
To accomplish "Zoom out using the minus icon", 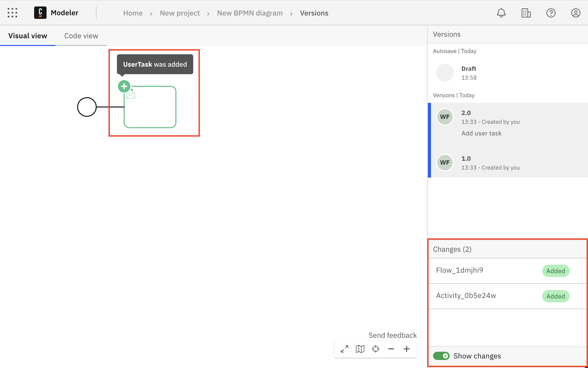I will click(x=391, y=349).
